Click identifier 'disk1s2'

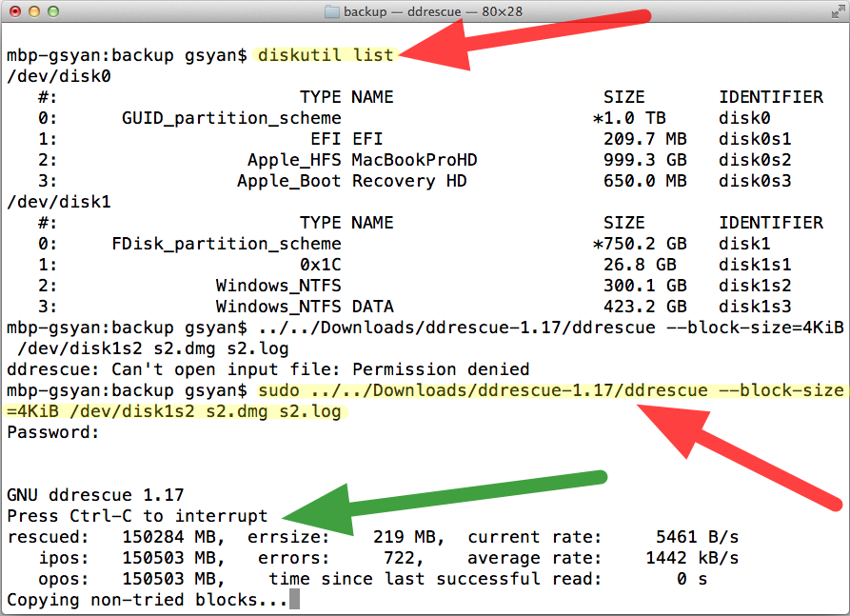pos(755,286)
